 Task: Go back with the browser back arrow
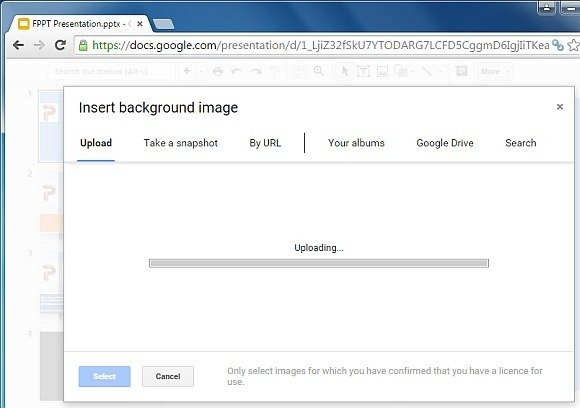pos(18,45)
